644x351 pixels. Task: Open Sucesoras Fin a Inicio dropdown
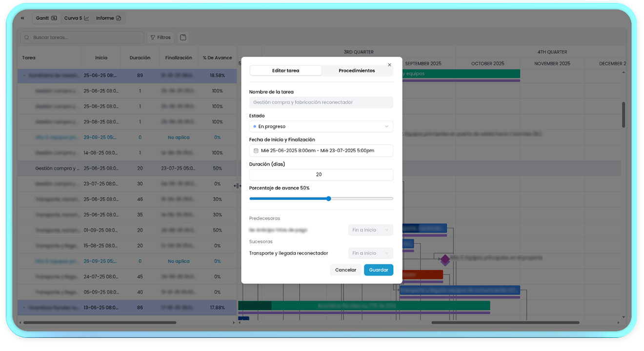370,253
